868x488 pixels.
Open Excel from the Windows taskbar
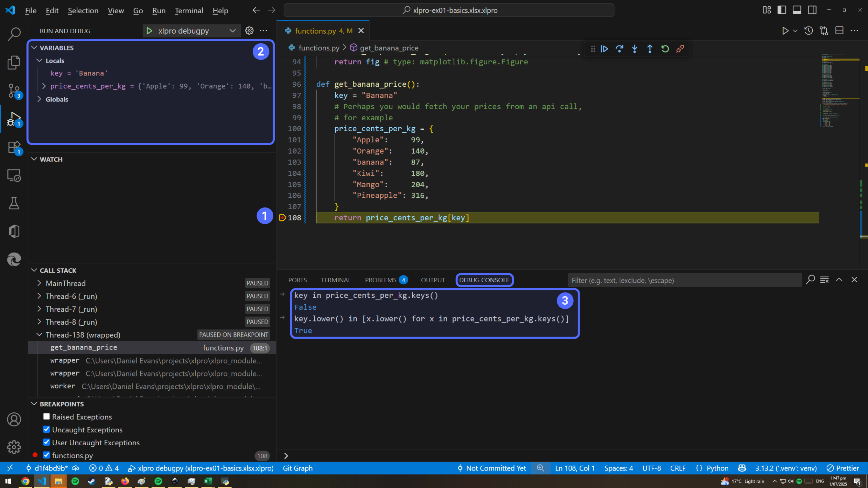(x=208, y=481)
